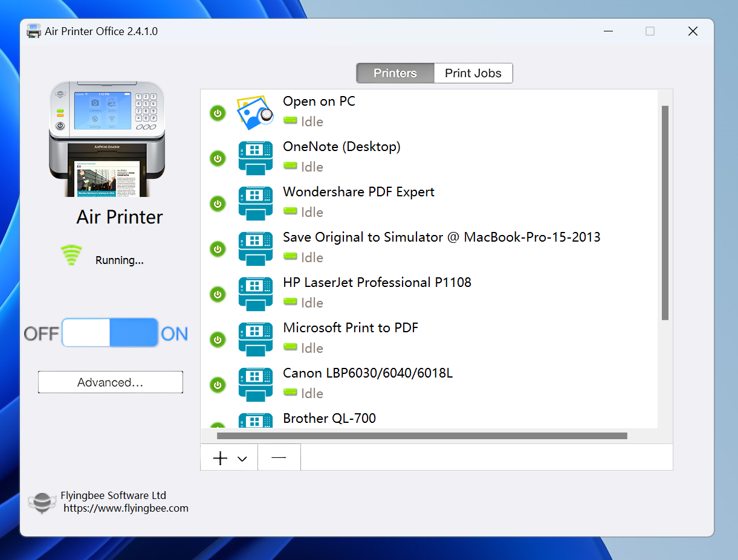Viewport: 738px width, 560px height.
Task: Click the HP LaserJet Professional P1108 printer icon
Action: tap(256, 294)
